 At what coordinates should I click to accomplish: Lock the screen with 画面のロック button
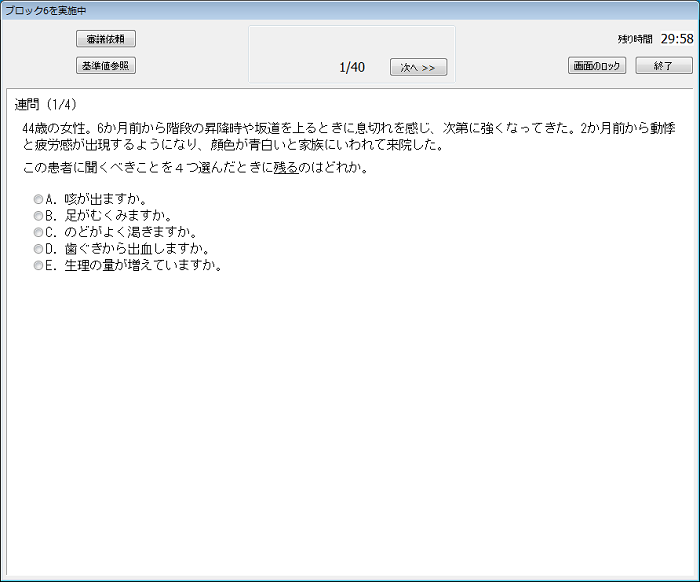(597, 66)
